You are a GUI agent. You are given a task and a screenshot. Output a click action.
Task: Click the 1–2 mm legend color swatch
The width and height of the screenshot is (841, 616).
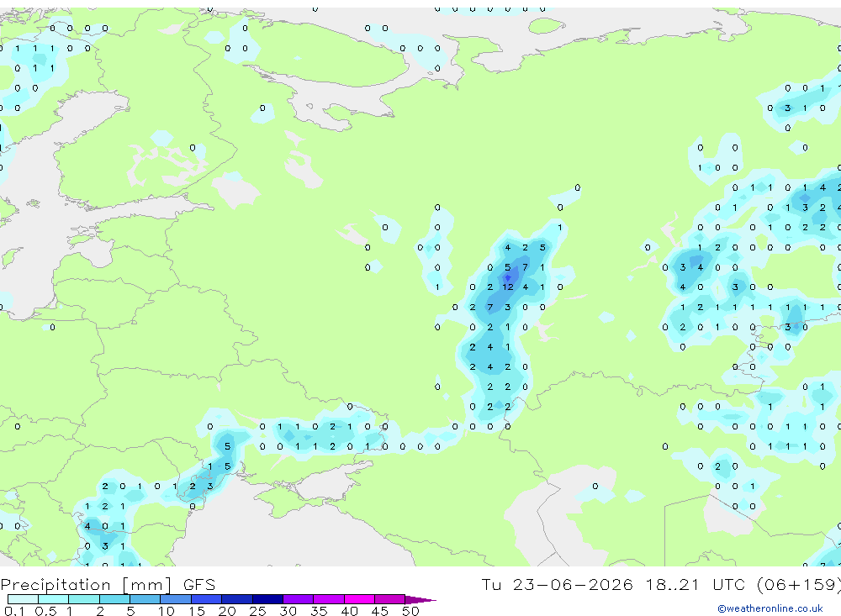click(x=84, y=599)
